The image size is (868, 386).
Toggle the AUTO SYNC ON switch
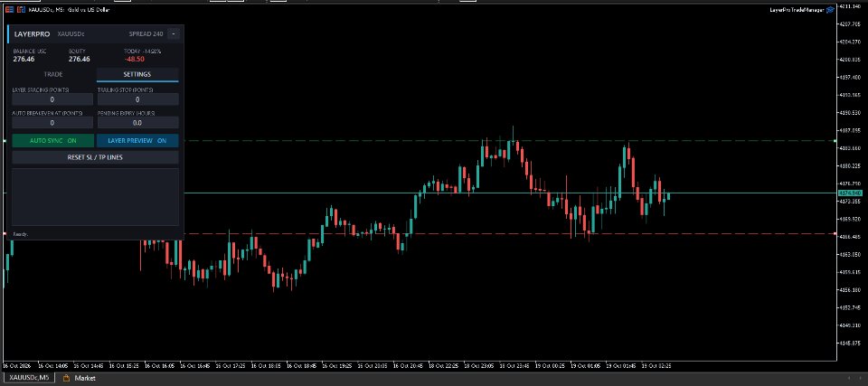53,141
